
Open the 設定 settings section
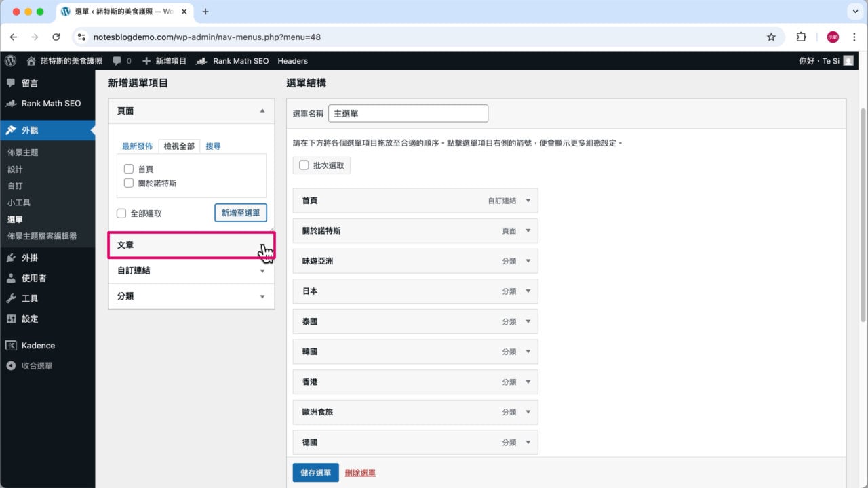[33, 319]
